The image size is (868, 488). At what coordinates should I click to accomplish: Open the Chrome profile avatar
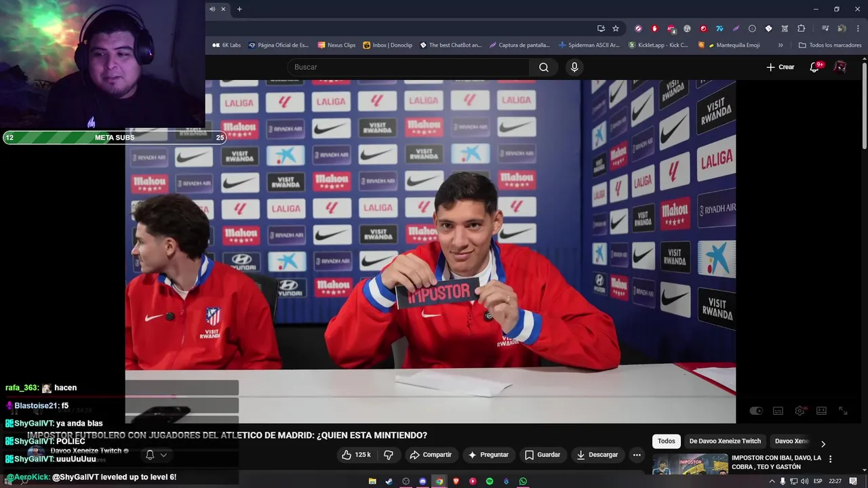point(842,28)
